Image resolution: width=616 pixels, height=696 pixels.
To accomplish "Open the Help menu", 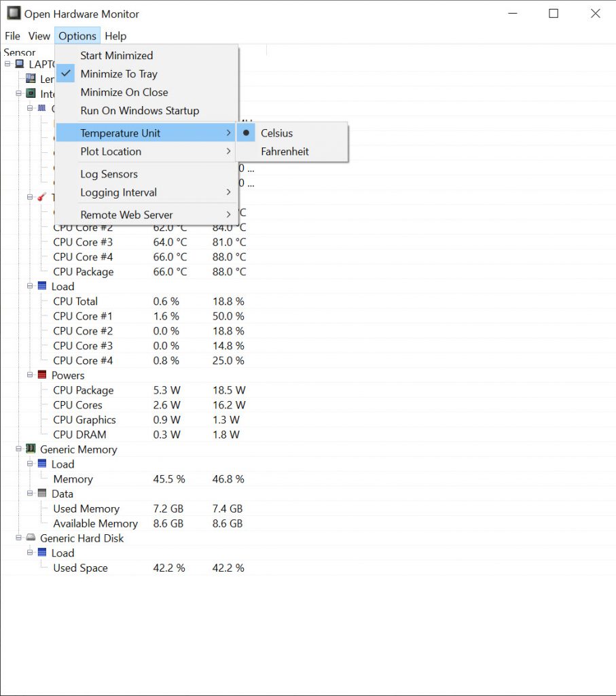I will click(115, 36).
